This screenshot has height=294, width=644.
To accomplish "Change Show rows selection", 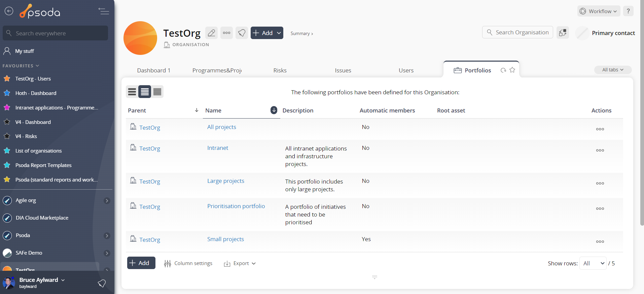I will click(593, 263).
